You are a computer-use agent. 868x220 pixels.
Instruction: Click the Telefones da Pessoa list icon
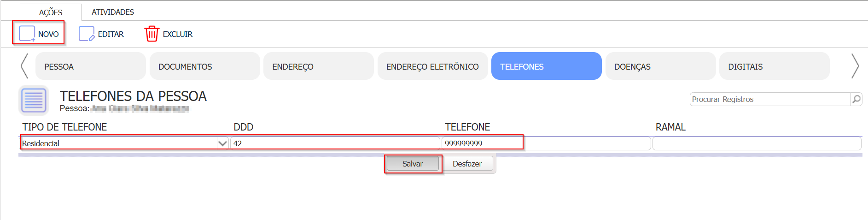(34, 100)
